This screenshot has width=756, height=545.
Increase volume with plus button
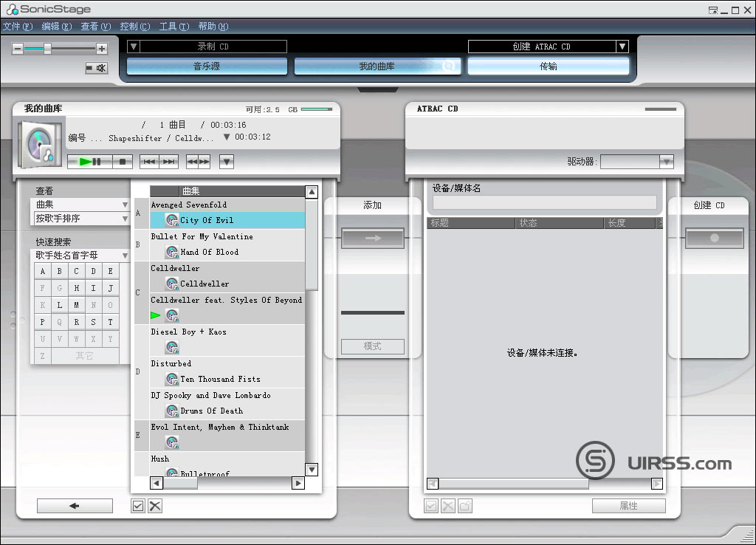tap(102, 48)
